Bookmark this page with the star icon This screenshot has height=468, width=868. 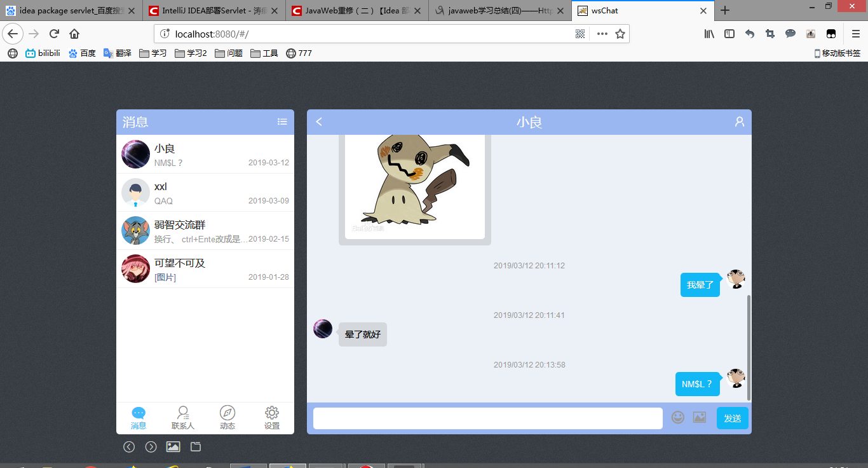[620, 34]
